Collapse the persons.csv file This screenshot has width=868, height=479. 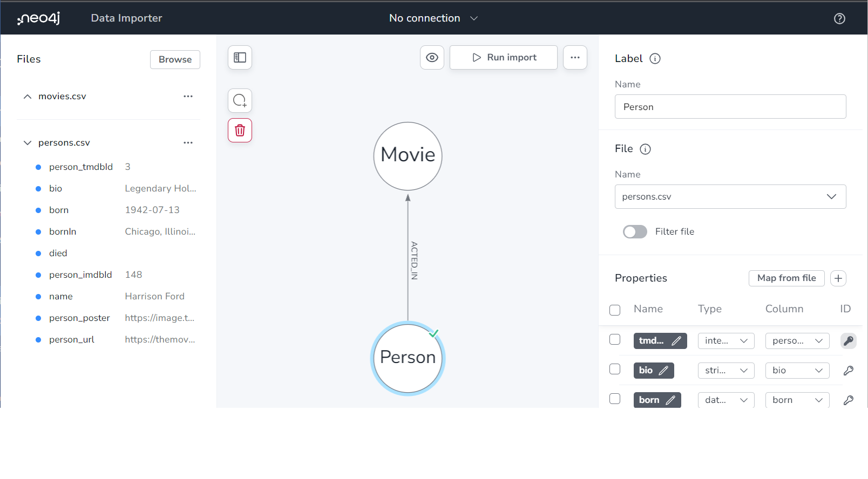[28, 142]
